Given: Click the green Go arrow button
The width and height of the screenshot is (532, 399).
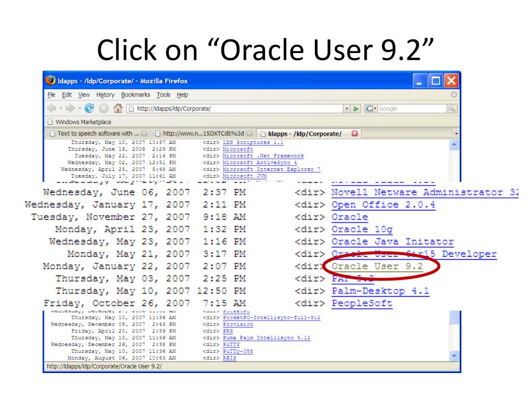Looking at the screenshot, I should point(356,109).
